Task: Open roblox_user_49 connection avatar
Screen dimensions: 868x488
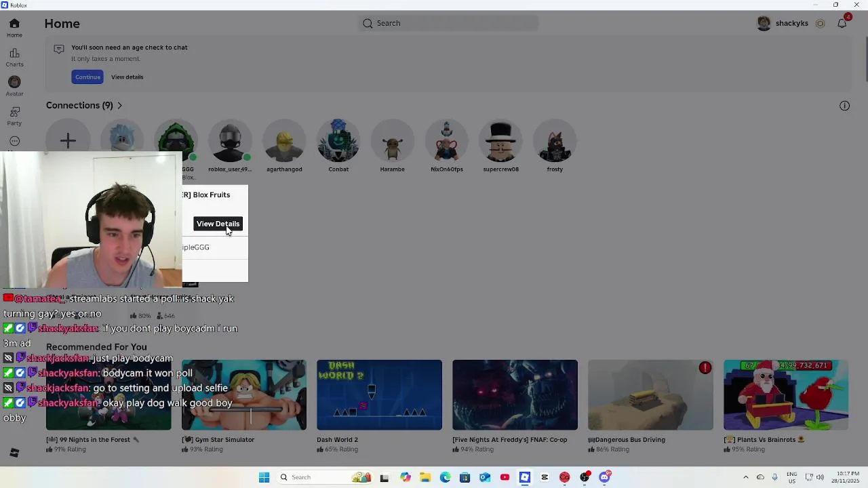Action: (230, 140)
